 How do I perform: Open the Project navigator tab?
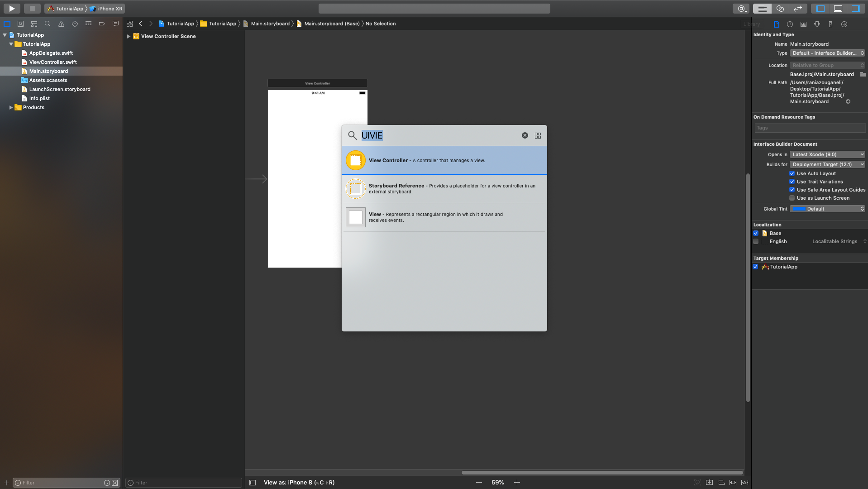point(7,24)
